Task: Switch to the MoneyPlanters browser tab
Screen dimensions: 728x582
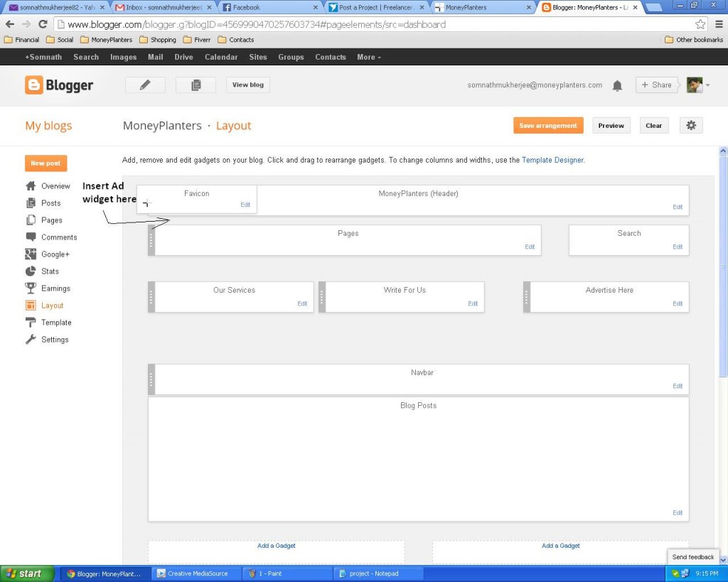Action: pos(481,7)
